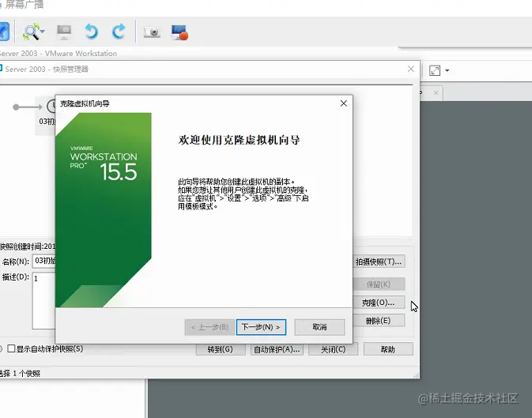This screenshot has width=532, height=418.
Task: Click the VMware Workstation Pro 15.5 banner
Action: click(104, 210)
